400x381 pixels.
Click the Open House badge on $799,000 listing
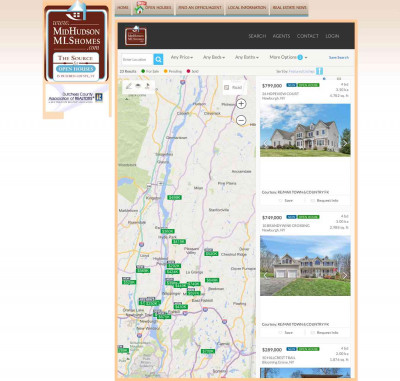[x=308, y=85]
